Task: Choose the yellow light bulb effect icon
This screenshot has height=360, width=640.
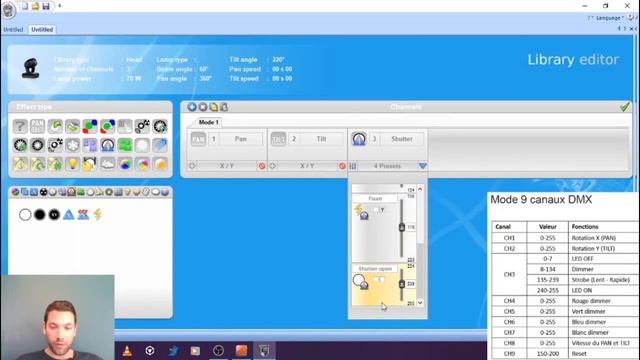Action: [73, 164]
